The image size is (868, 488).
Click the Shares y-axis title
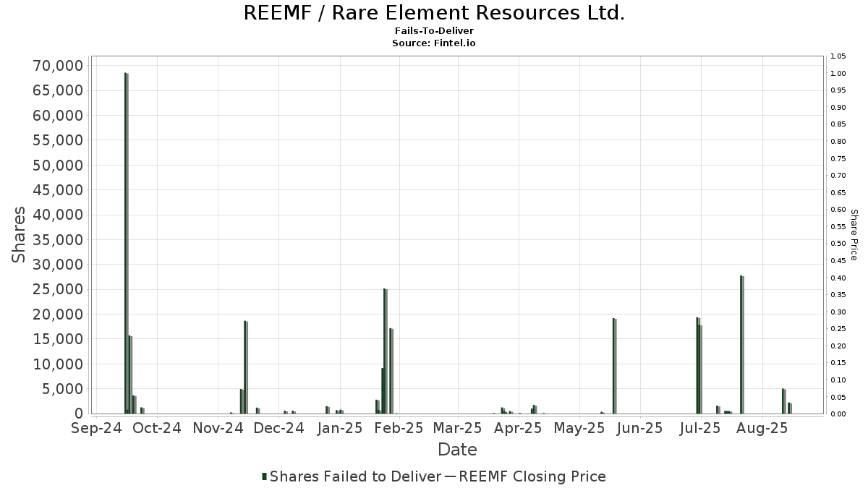pos(19,235)
